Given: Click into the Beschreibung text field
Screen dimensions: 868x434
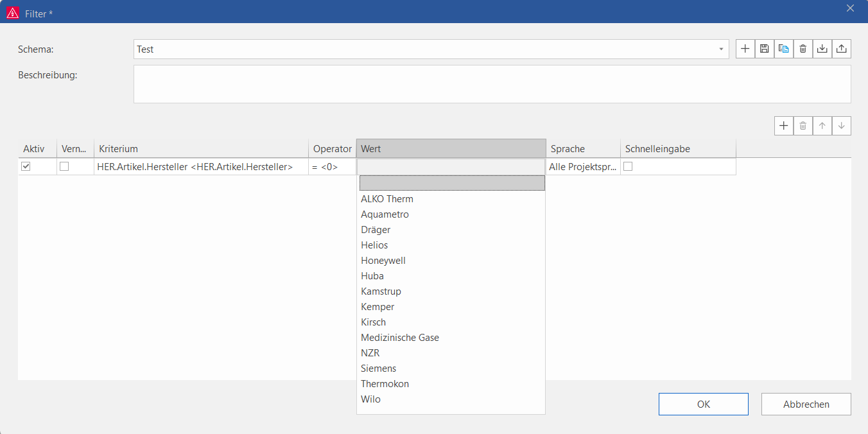Looking at the screenshot, I should click(492, 84).
